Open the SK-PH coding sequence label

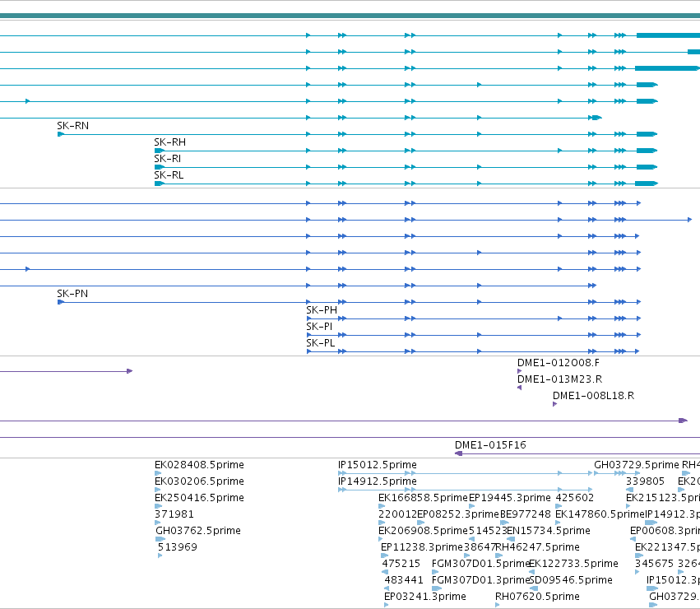click(322, 310)
